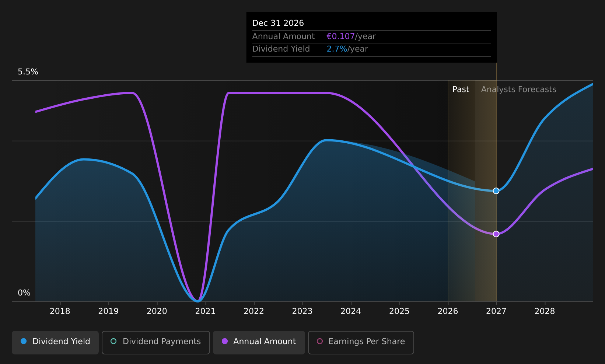
Task: Click the 0% y-axis label
Action: (x=24, y=293)
